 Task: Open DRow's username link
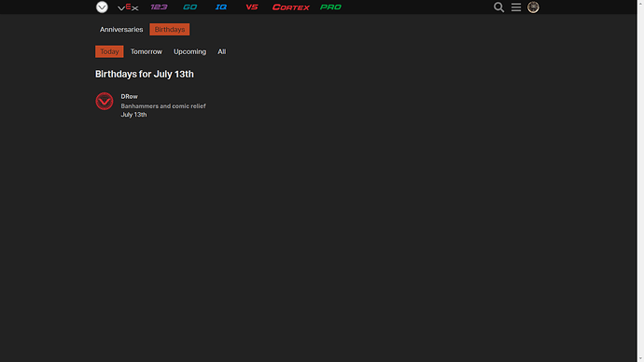[x=129, y=96]
